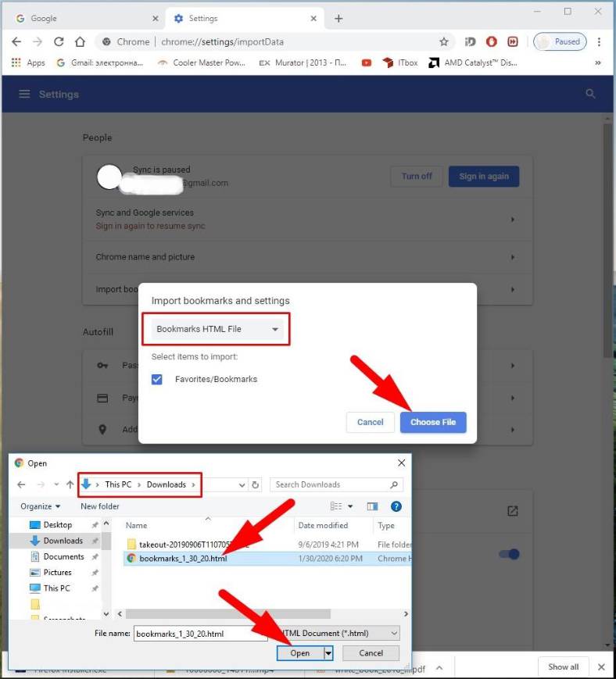Show hidden bookmarks overflow chevron
616x679 pixels.
click(x=598, y=63)
